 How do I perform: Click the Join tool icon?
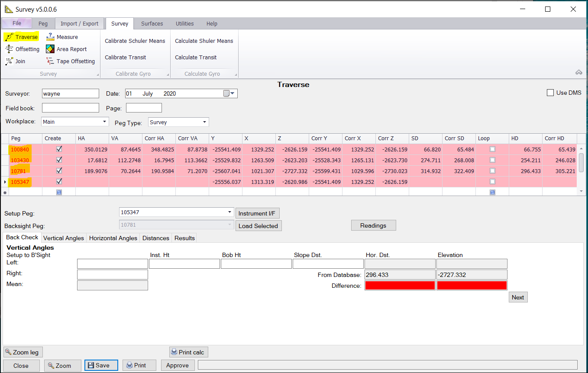pos(10,61)
